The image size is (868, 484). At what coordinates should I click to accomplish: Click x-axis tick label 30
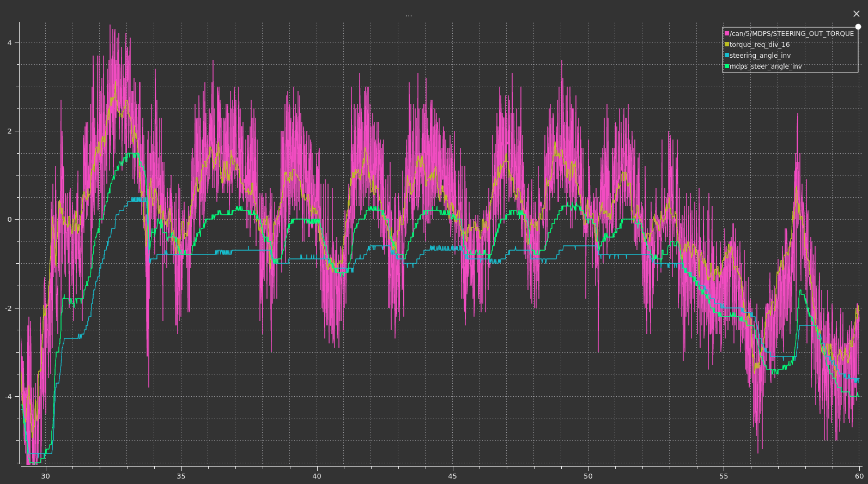point(45,476)
